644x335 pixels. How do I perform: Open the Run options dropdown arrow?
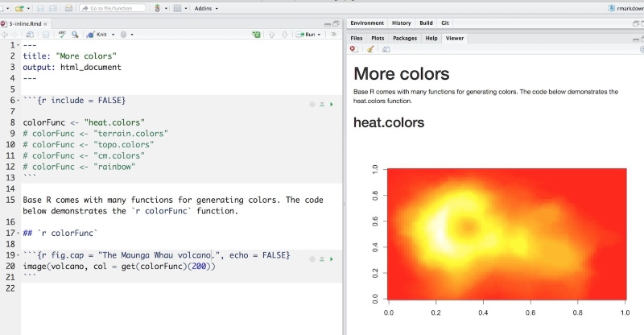click(x=319, y=35)
